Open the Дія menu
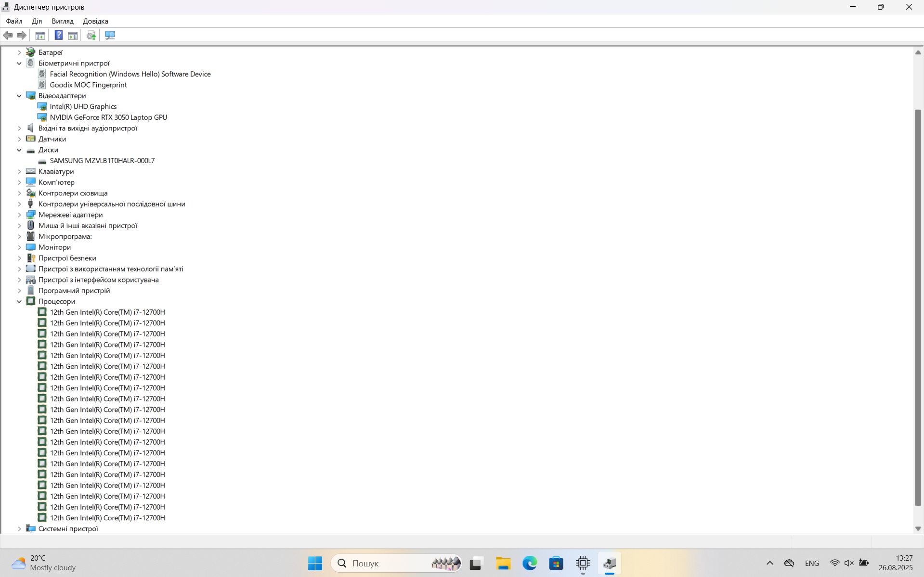This screenshot has height=577, width=924. point(37,21)
